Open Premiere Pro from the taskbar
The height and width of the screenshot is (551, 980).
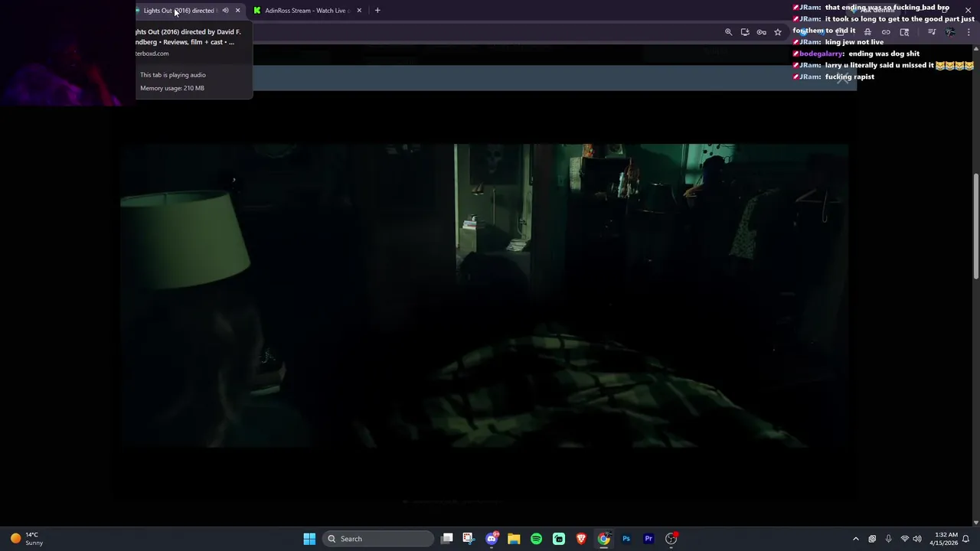click(648, 539)
